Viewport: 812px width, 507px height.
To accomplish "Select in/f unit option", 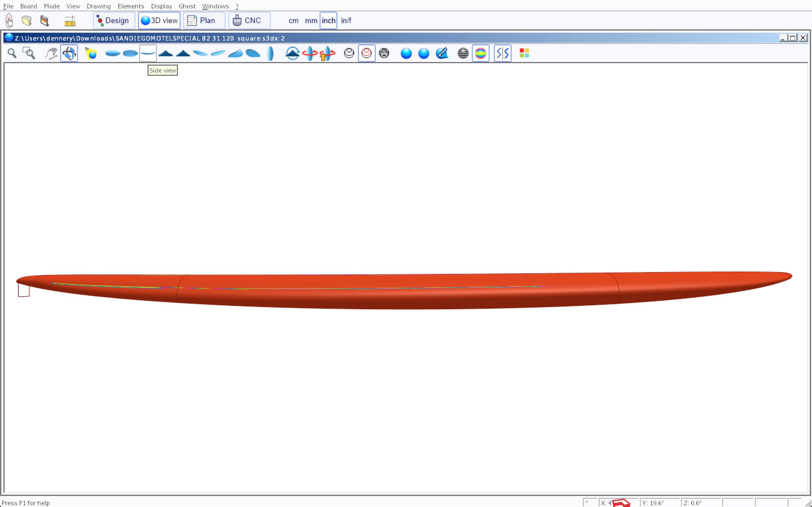I will click(x=346, y=21).
